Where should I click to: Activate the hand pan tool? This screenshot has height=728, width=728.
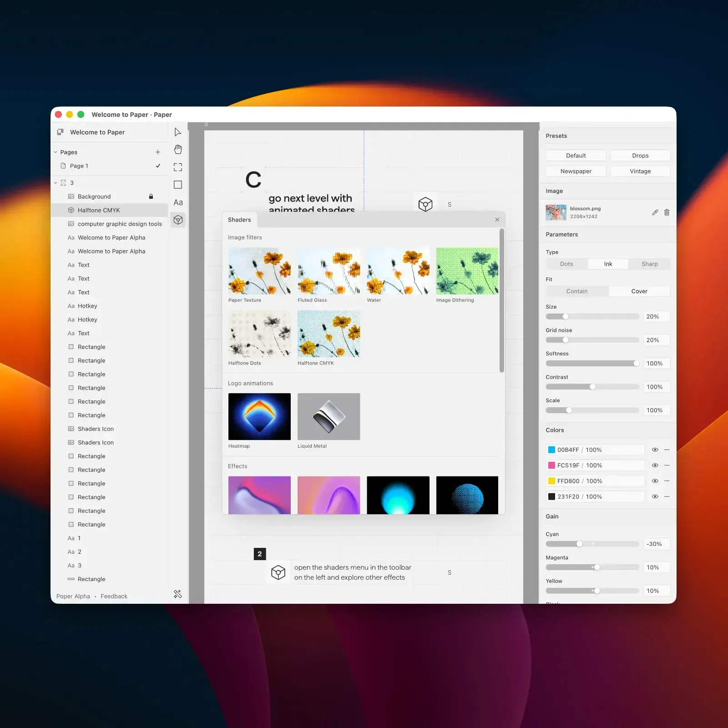pyautogui.click(x=178, y=149)
